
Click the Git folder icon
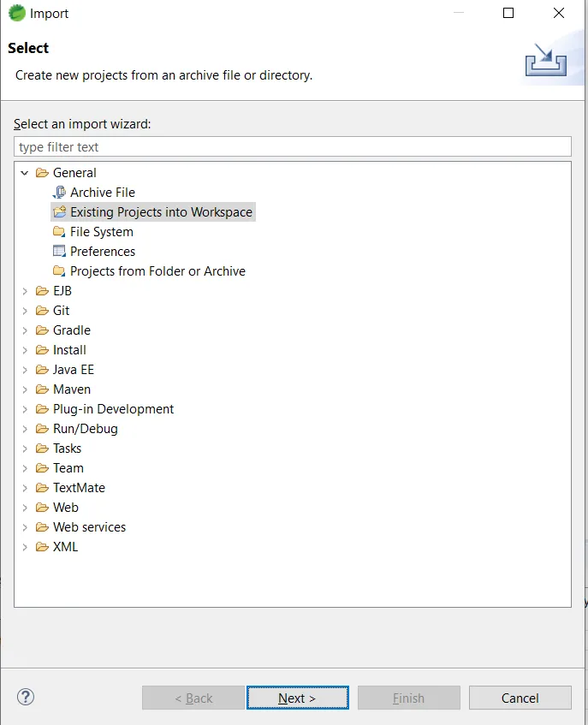42,311
